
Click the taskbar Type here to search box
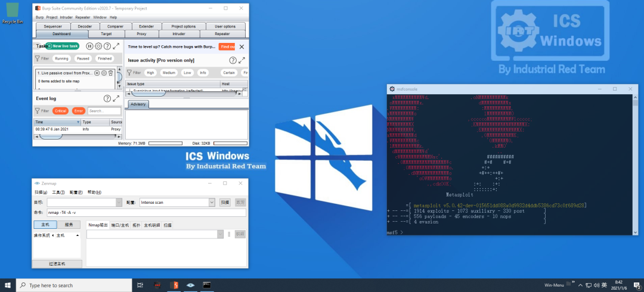[x=74, y=285]
